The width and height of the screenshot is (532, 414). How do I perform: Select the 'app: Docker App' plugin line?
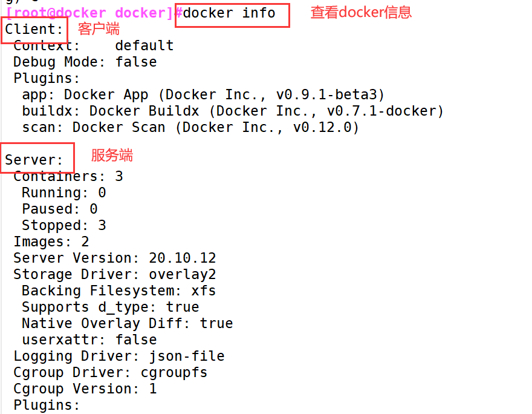point(203,95)
